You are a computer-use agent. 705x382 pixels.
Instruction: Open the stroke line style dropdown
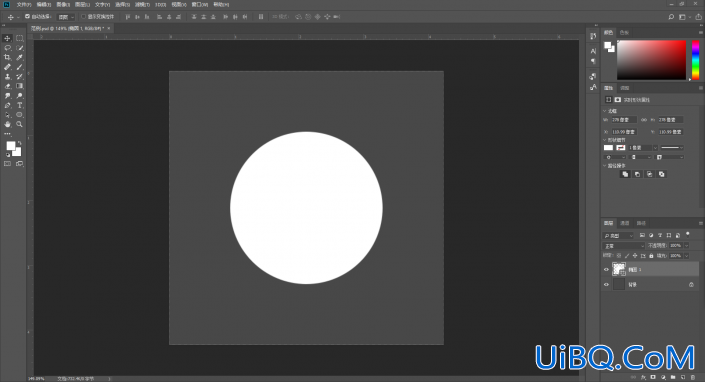click(672, 147)
